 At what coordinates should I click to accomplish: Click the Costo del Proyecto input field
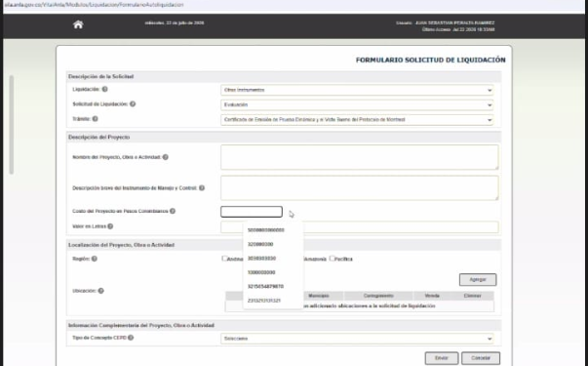[x=252, y=212]
